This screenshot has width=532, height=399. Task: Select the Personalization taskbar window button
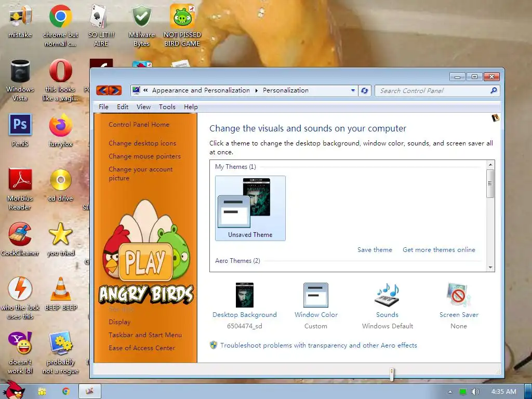[90, 391]
